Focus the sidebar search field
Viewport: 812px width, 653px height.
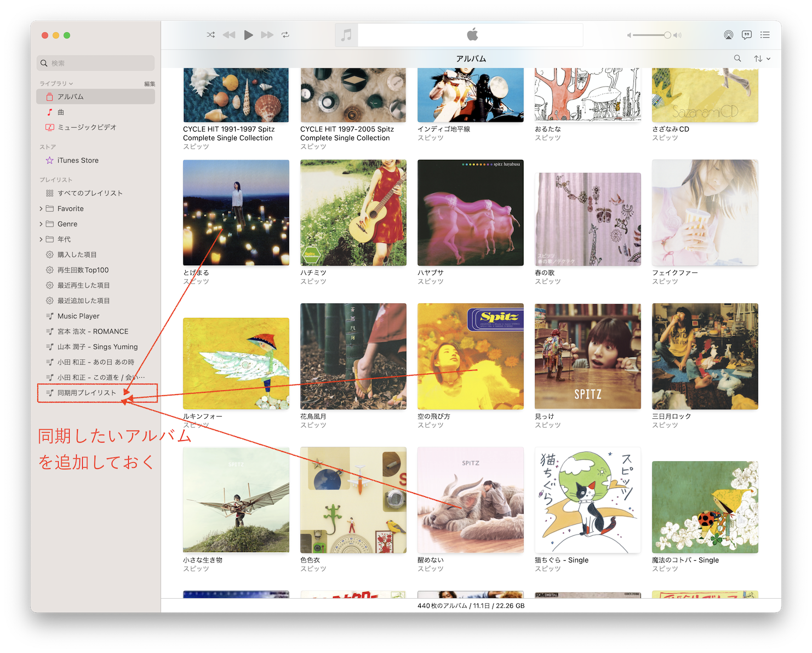click(x=96, y=63)
